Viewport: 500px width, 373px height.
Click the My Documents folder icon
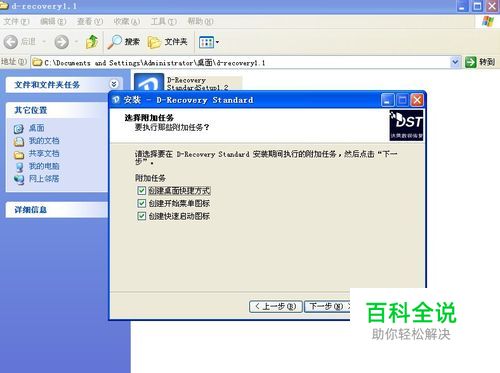(19, 141)
